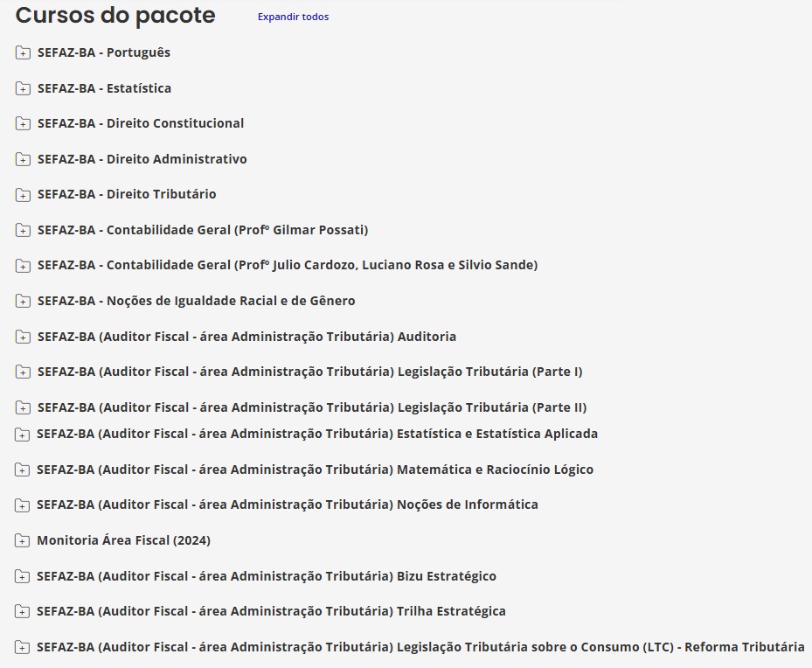
Task: Expand folder icon for LTC - Reforma Tributária
Action: pos(22,648)
